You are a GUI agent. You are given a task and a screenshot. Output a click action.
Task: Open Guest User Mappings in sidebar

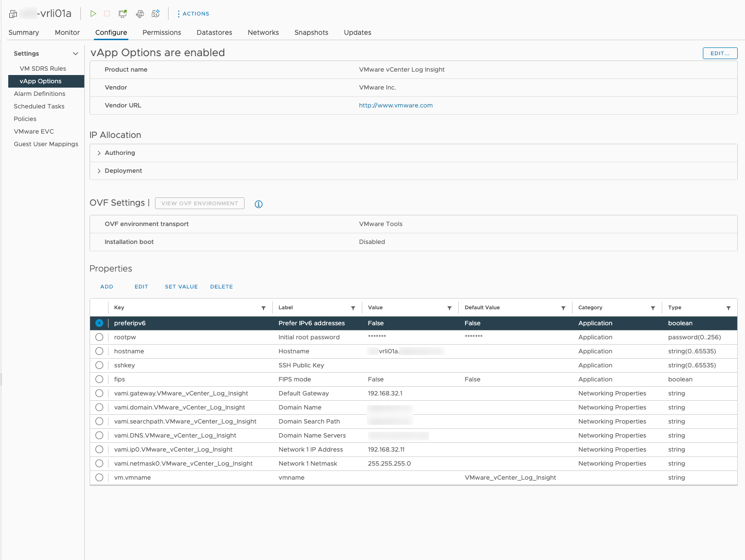pyautogui.click(x=46, y=144)
